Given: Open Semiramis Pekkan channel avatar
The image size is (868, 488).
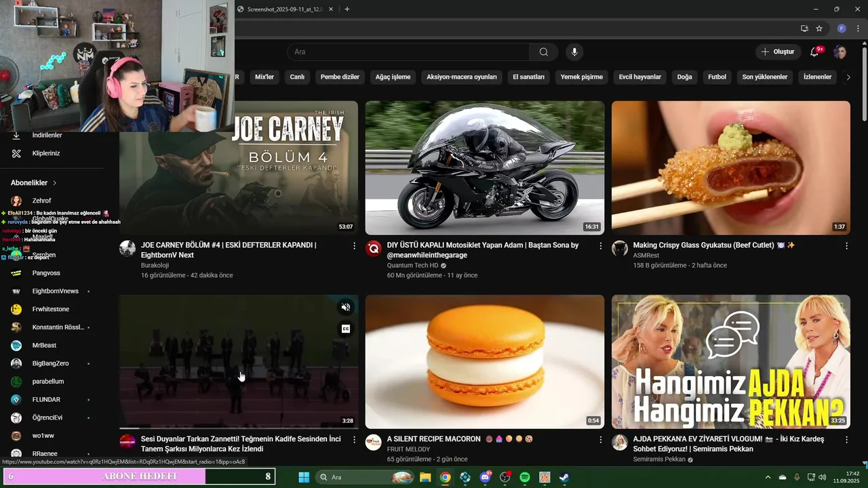Looking at the screenshot, I should [x=620, y=443].
